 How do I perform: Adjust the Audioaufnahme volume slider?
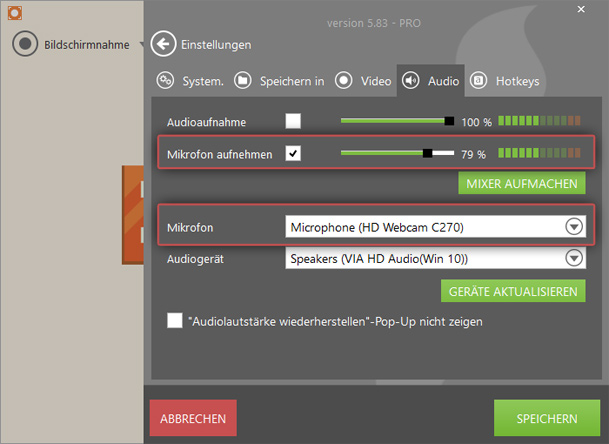click(397, 121)
